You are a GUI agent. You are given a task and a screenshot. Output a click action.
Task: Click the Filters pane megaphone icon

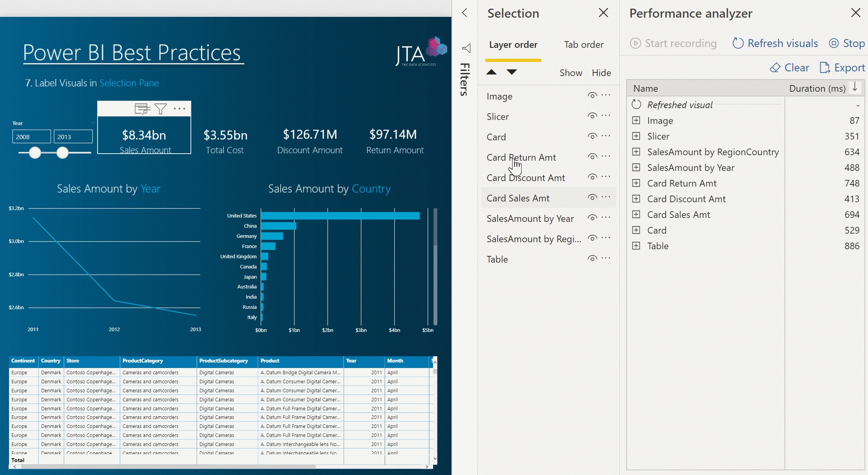click(466, 48)
